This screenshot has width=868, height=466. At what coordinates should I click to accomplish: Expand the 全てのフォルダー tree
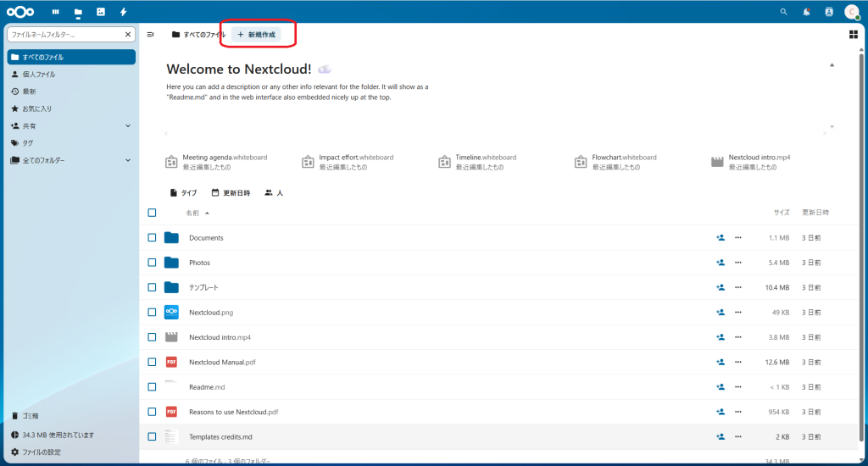[x=128, y=160]
